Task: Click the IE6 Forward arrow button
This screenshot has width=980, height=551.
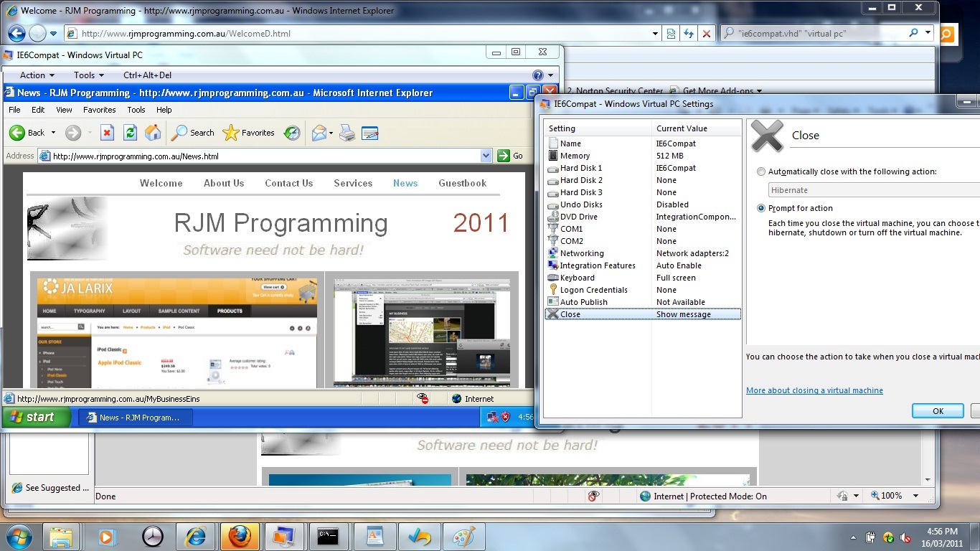Action: point(73,133)
